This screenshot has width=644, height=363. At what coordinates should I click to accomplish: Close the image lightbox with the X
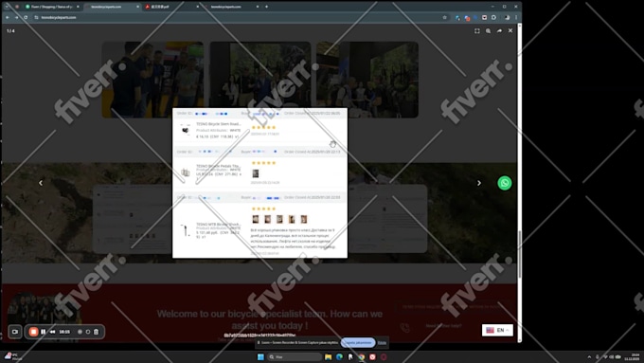click(x=510, y=31)
